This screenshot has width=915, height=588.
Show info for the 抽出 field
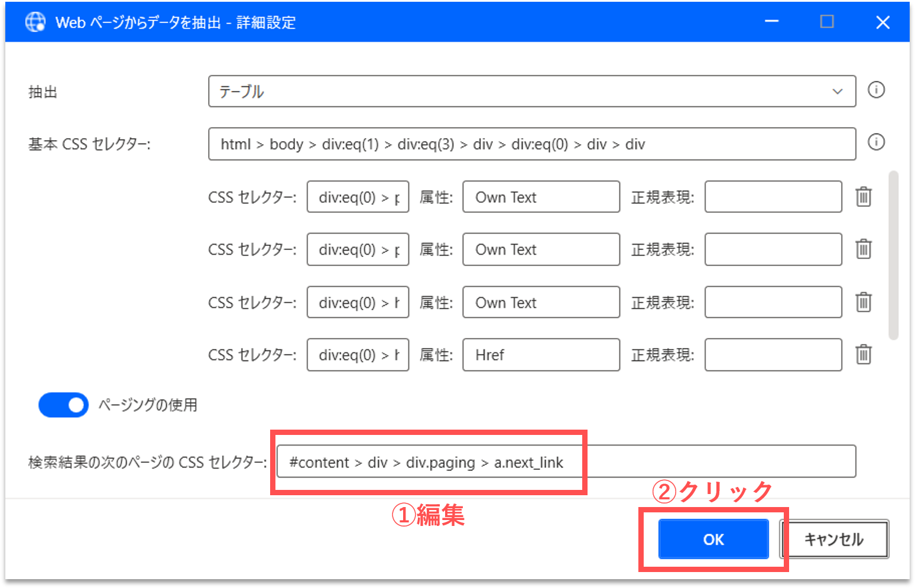[876, 90]
